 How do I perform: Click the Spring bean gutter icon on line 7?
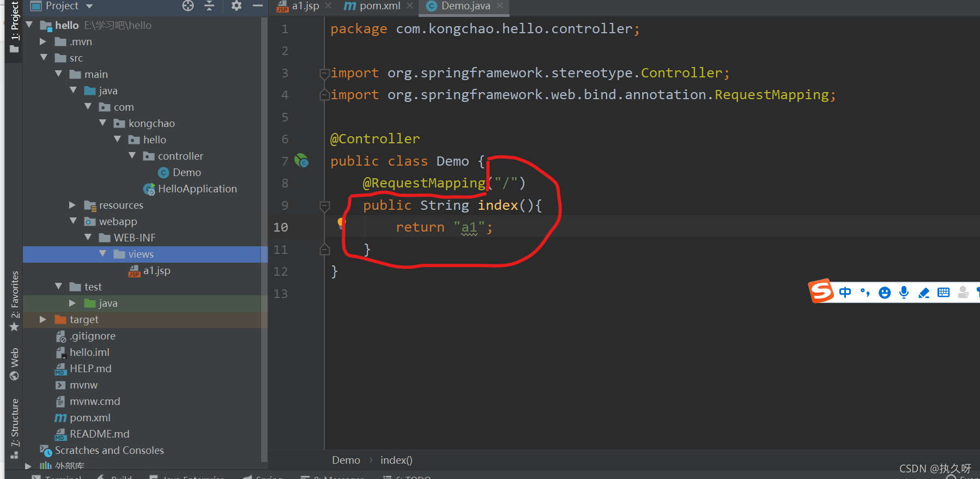301,161
